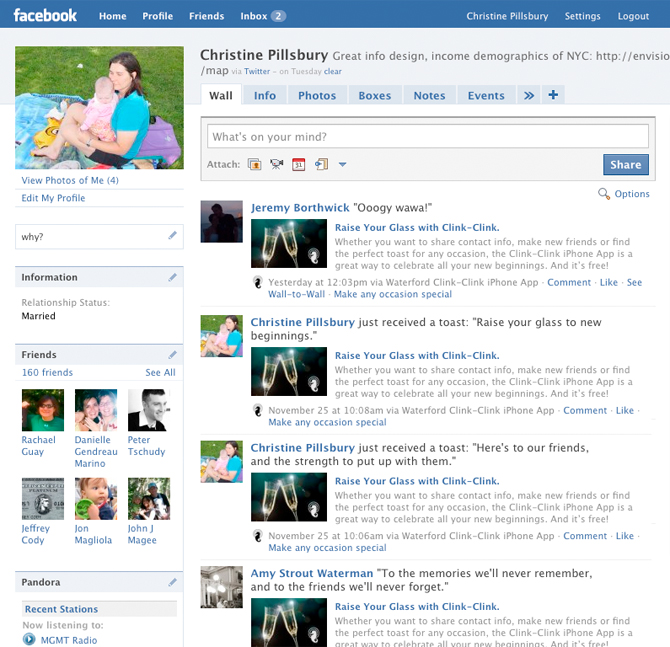Screen dimensions: 670x647
Task: Open the attach more options dropdown arrow
Action: point(342,164)
